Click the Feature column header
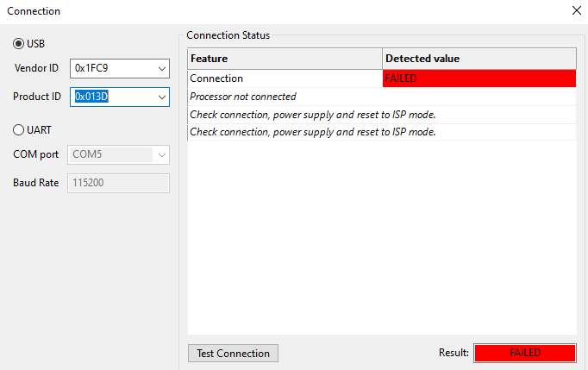Viewport: 588px width, 370px height. 285,59
